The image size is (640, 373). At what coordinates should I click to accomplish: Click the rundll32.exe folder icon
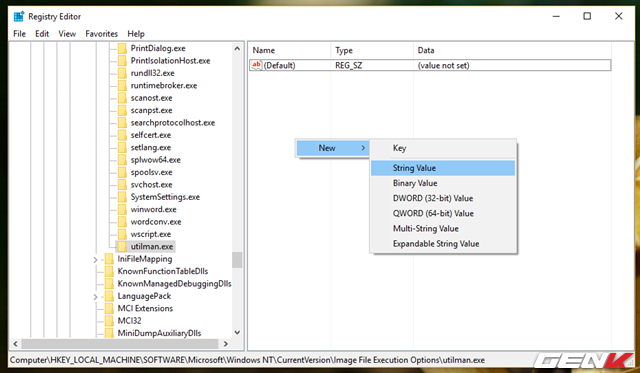(x=122, y=73)
